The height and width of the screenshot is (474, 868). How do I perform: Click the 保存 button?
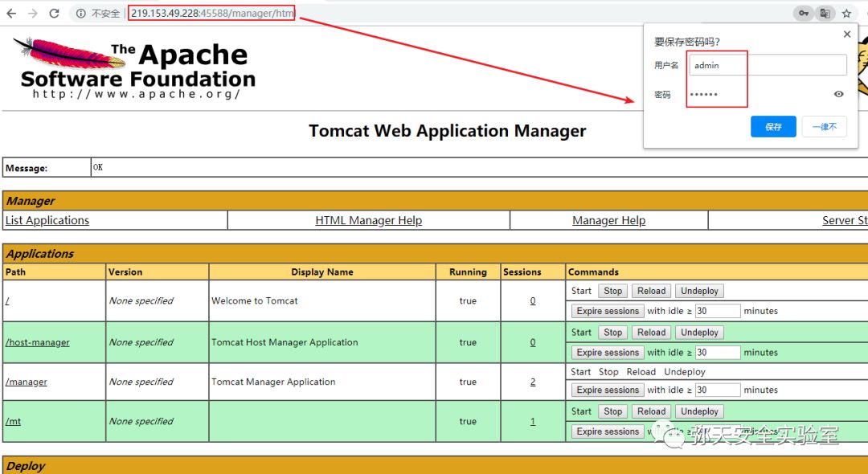pos(773,127)
